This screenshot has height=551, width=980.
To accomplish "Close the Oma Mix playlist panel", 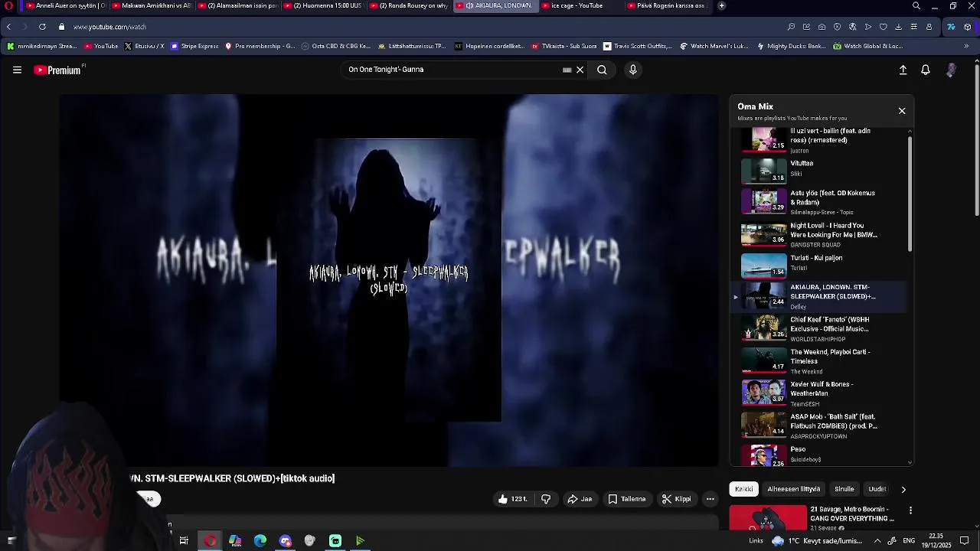I will point(902,111).
